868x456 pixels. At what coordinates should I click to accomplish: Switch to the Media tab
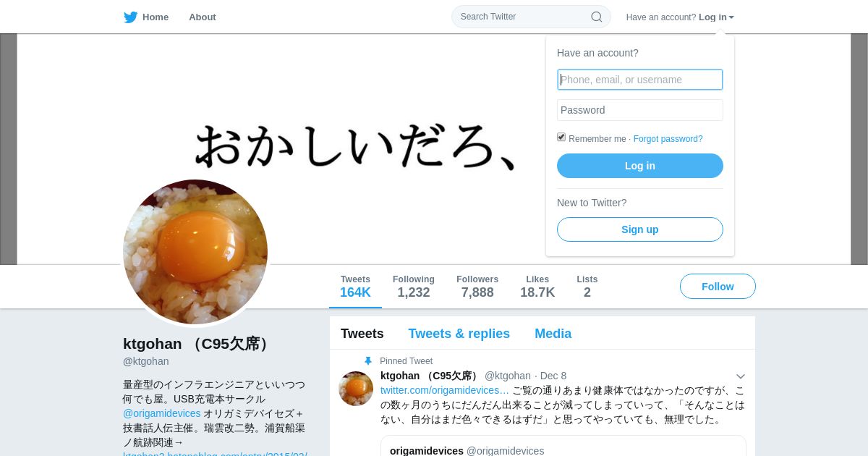[553, 334]
